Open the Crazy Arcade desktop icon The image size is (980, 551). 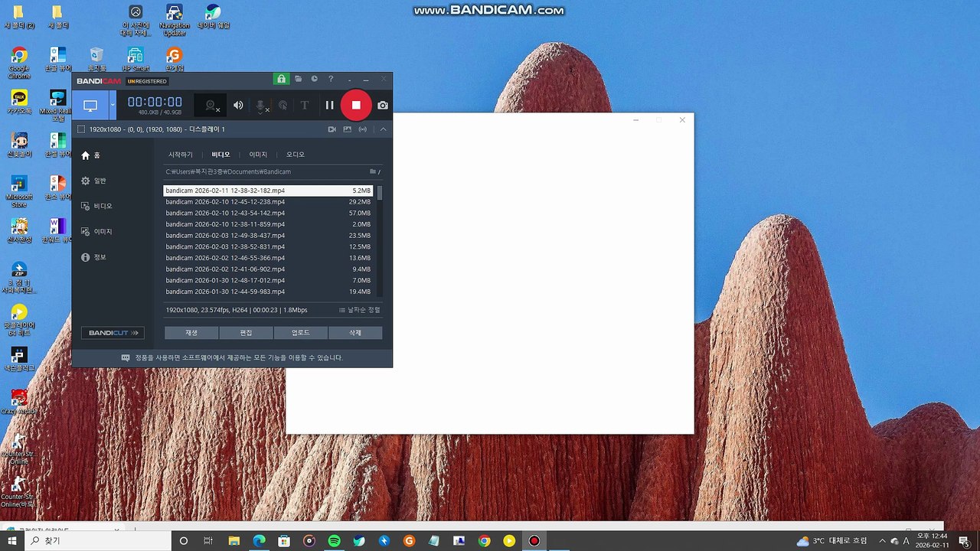(x=19, y=402)
